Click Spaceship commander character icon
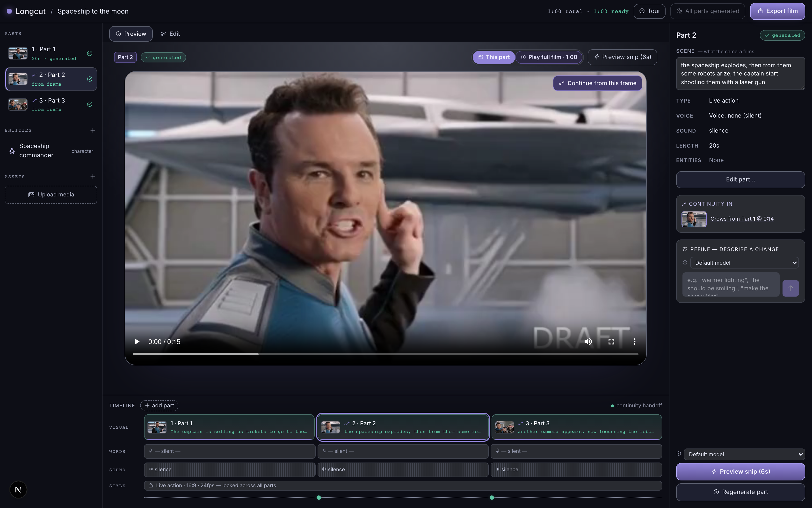 12,151
